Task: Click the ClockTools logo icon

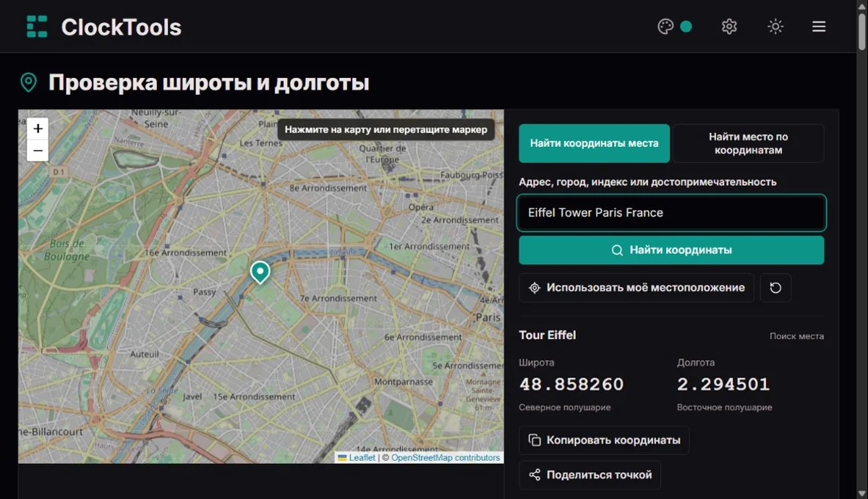Action: tap(37, 26)
